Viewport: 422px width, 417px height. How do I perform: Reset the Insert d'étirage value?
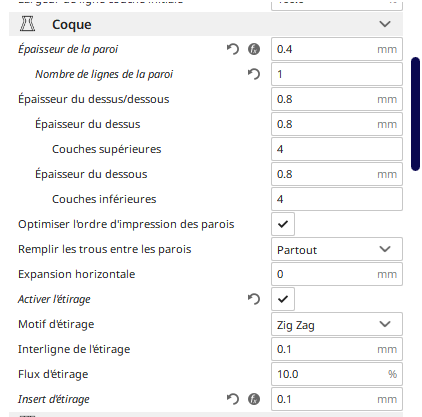click(x=233, y=399)
